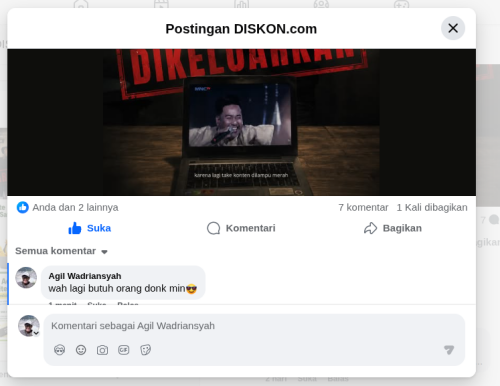
Task: Open the 'Anda dan 2 lainnya' reactions list
Action: 75,207
